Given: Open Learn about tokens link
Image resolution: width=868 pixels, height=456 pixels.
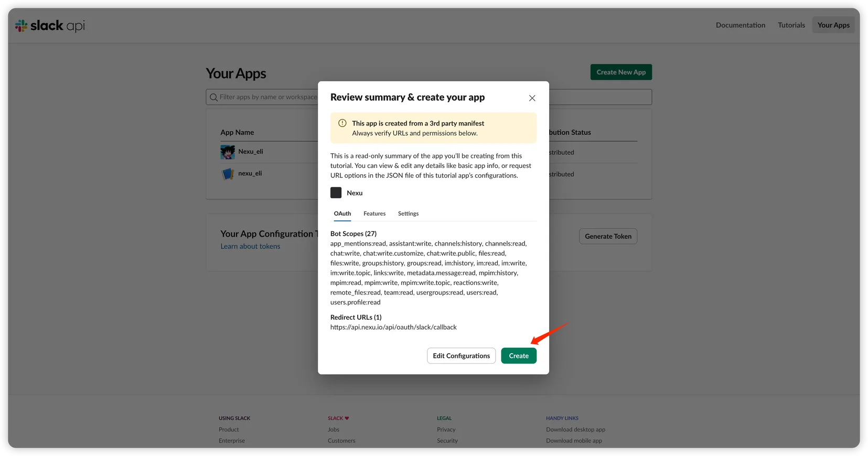Looking at the screenshot, I should (x=250, y=247).
